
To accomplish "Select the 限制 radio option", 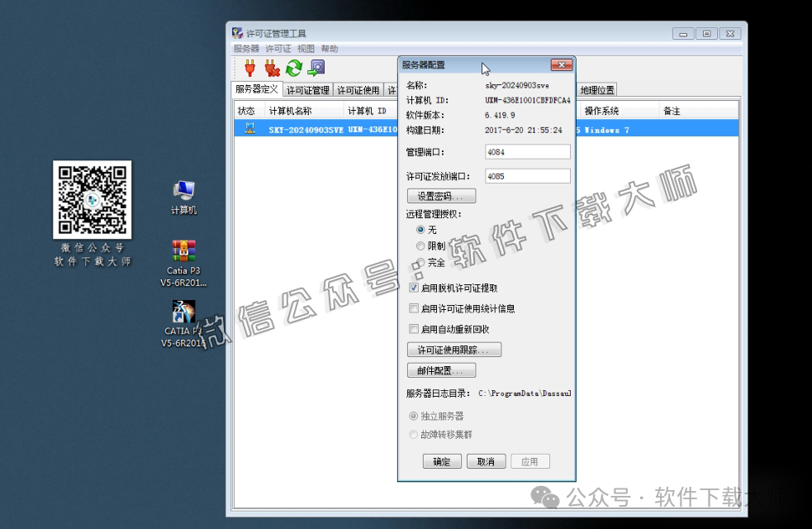I will [420, 245].
